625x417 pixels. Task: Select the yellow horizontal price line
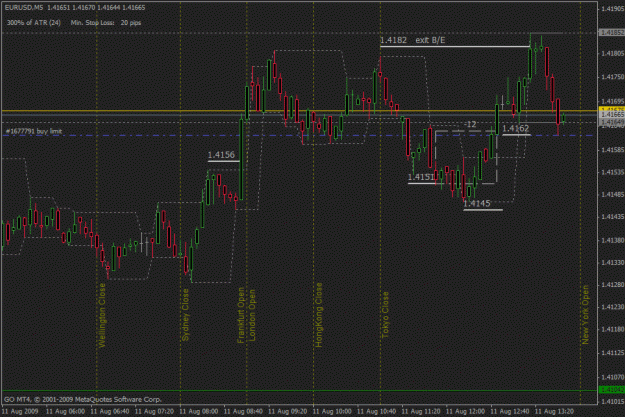[x=299, y=111]
